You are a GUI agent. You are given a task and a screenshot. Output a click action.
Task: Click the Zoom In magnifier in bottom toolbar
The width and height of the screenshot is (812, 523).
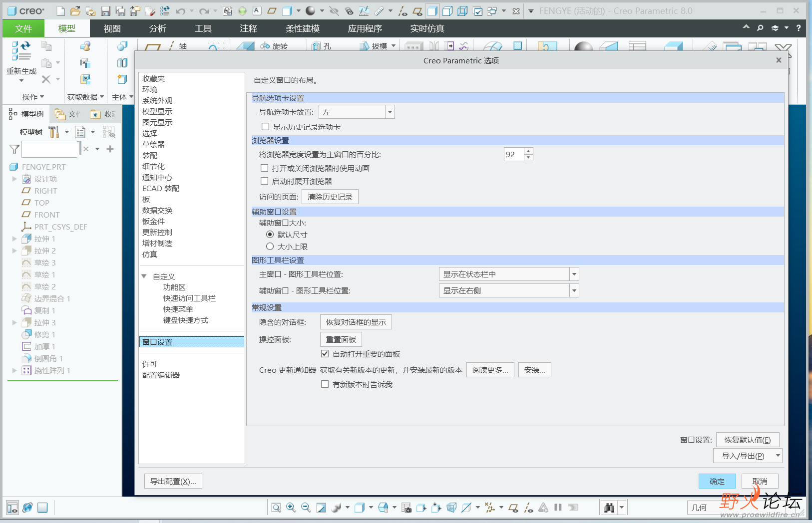click(291, 508)
